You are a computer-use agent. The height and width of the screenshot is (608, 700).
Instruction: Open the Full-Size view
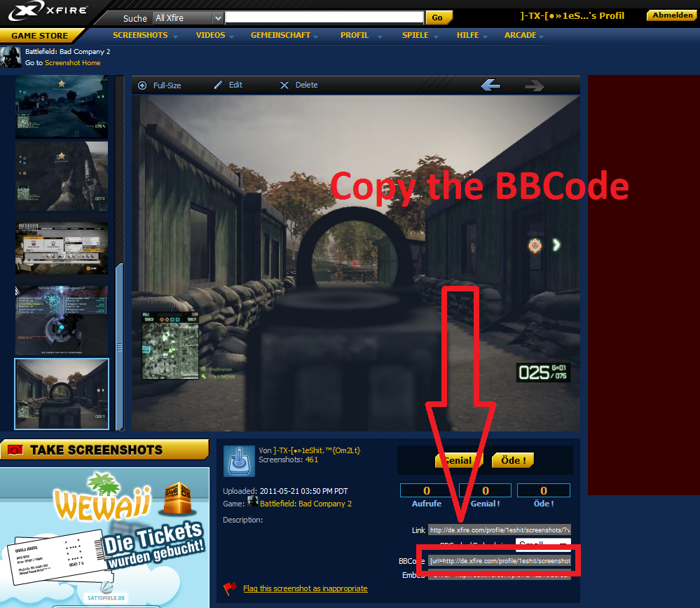pyautogui.click(x=167, y=85)
